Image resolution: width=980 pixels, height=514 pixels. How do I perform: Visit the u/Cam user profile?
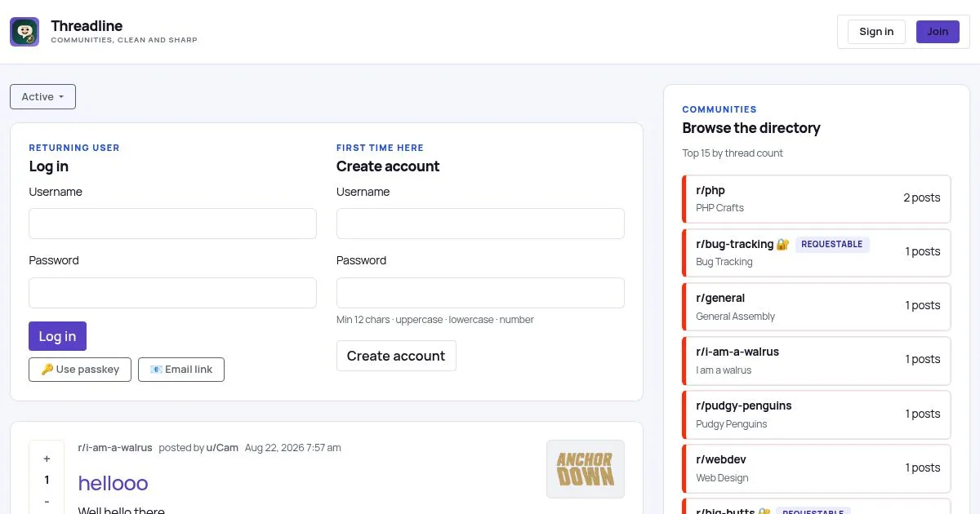[x=222, y=448]
